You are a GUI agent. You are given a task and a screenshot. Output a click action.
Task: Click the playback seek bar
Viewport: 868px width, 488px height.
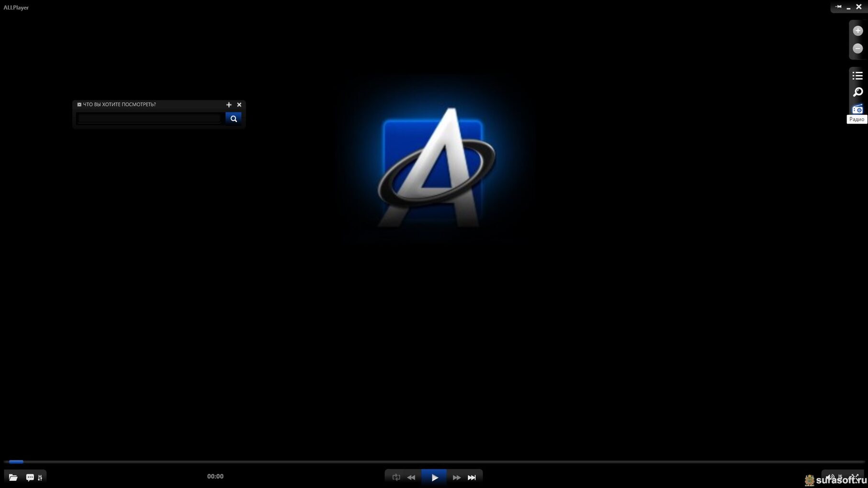[x=434, y=462]
